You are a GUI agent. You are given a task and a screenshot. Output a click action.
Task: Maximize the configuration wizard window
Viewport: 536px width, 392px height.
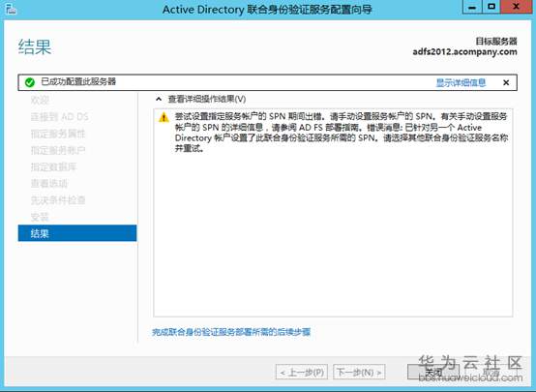[491, 7]
